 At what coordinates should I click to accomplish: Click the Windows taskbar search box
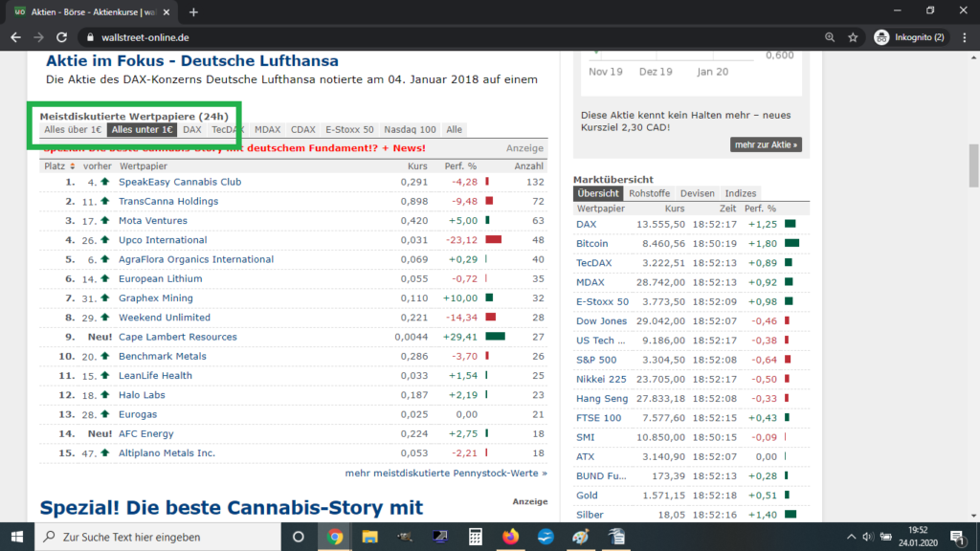point(158,537)
